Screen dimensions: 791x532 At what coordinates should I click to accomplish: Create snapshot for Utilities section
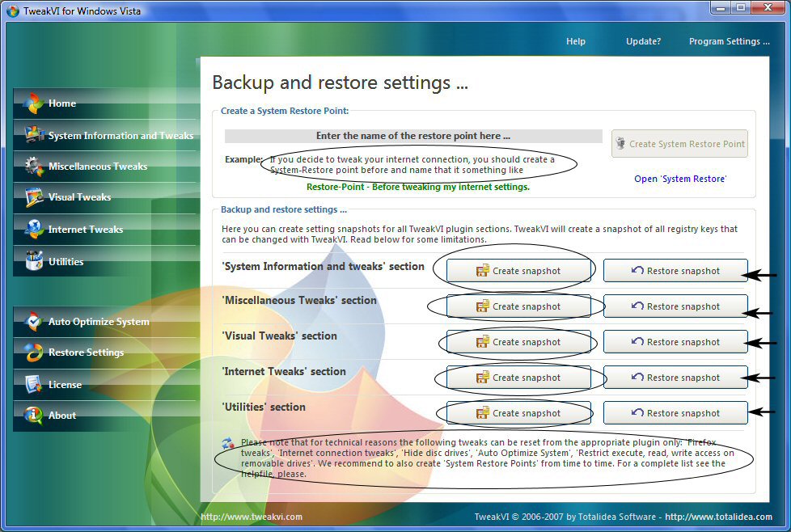518,413
